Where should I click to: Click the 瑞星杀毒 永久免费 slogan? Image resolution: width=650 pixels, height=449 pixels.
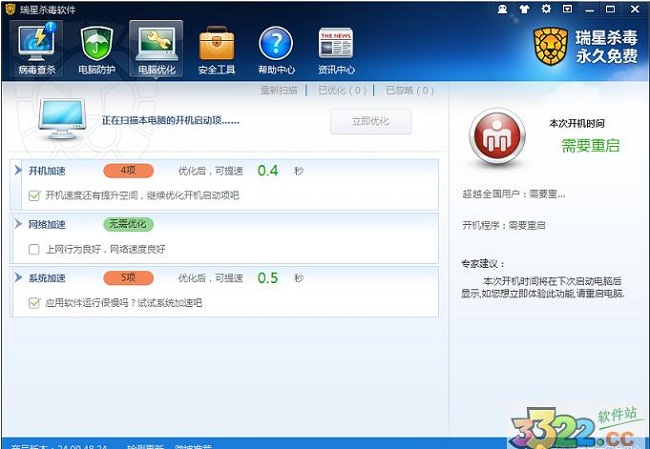click(x=606, y=46)
